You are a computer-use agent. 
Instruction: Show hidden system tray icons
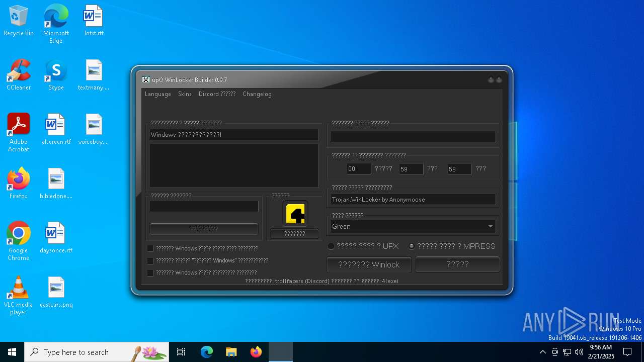coord(542,352)
